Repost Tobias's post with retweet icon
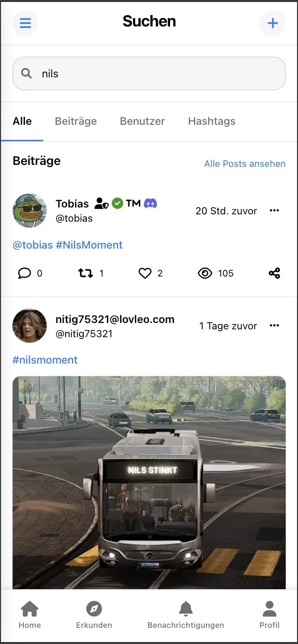298x644 pixels. pos(86,273)
